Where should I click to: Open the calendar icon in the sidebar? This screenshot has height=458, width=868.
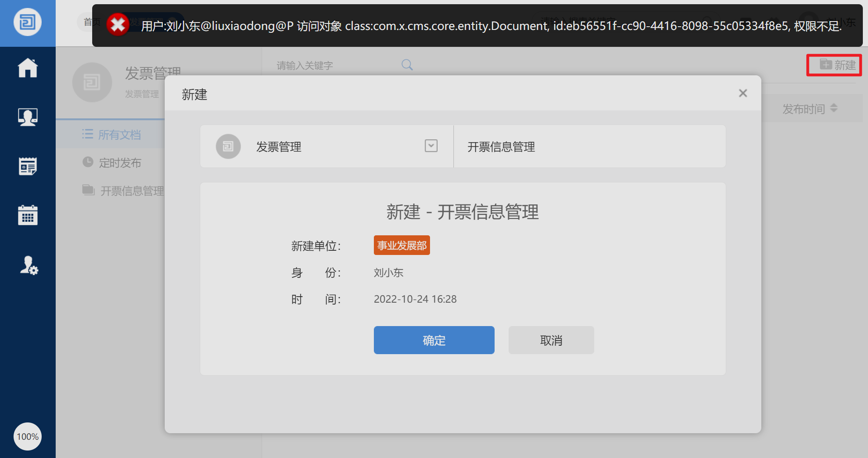[28, 215]
